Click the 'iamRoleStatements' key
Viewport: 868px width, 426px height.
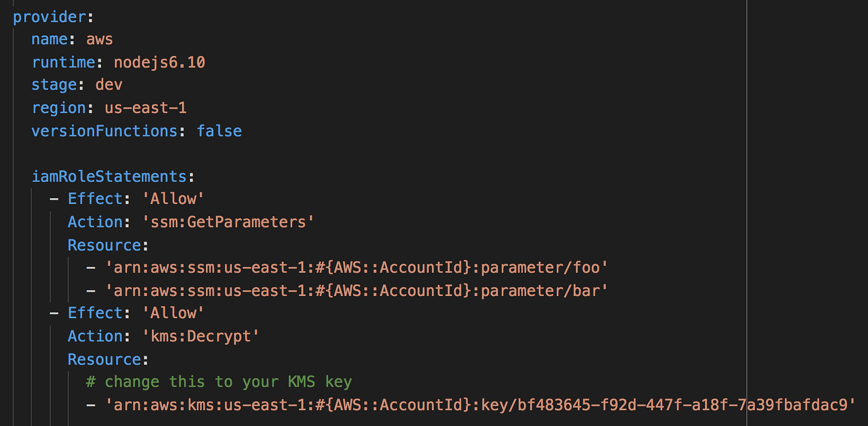click(108, 177)
